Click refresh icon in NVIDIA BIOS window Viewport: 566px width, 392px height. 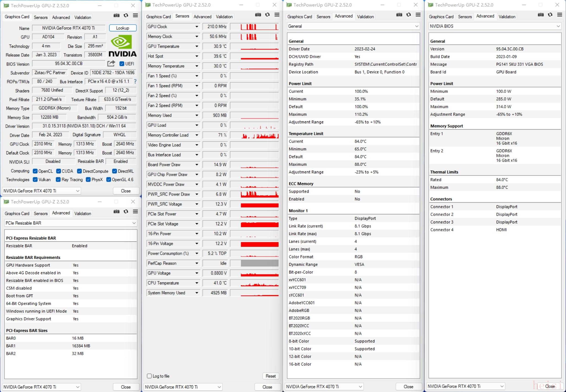tap(550, 15)
